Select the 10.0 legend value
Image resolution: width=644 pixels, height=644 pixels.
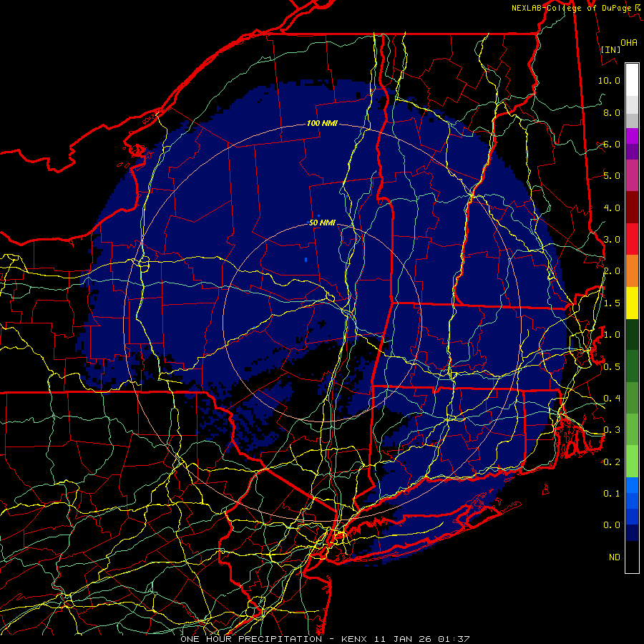(609, 80)
